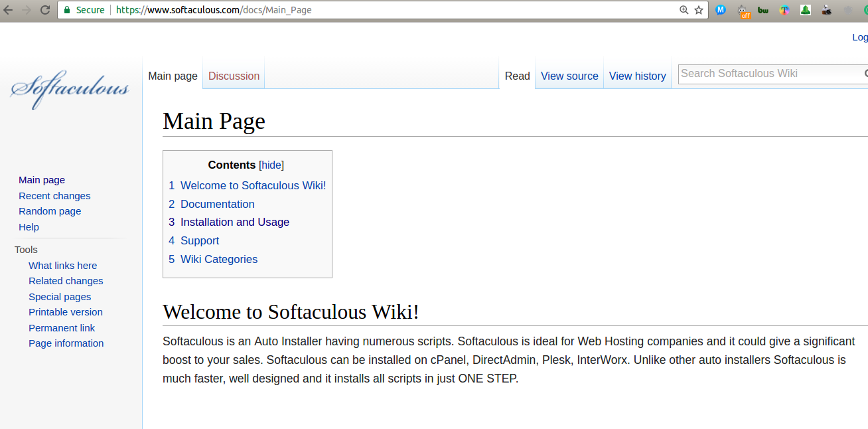Viewport: 868px width, 429px height.
Task: Hide the Contents table via hide toggle
Action: (x=271, y=165)
